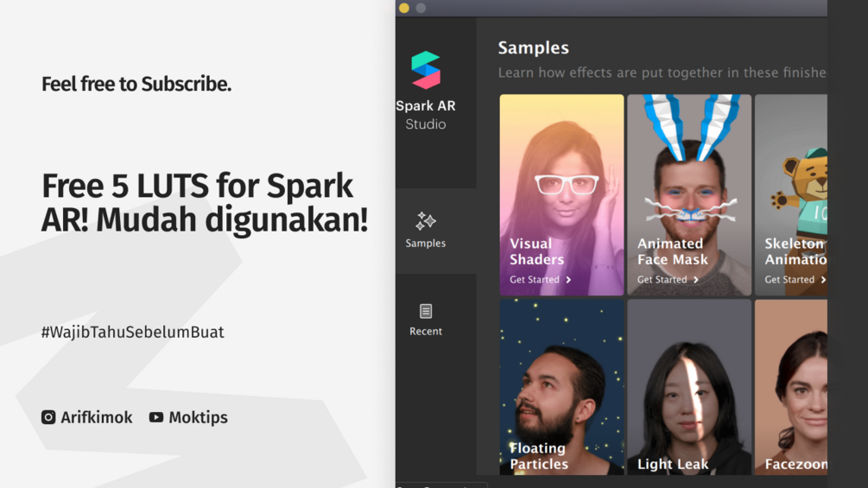Image resolution: width=868 pixels, height=488 pixels.
Task: Click the Samples heading text
Action: (533, 48)
